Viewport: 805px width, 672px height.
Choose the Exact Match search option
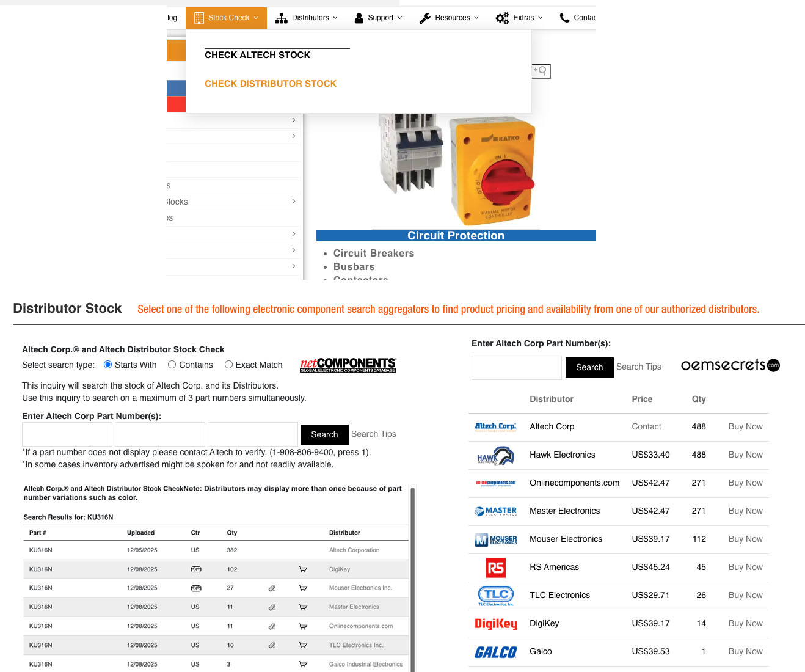click(x=228, y=365)
